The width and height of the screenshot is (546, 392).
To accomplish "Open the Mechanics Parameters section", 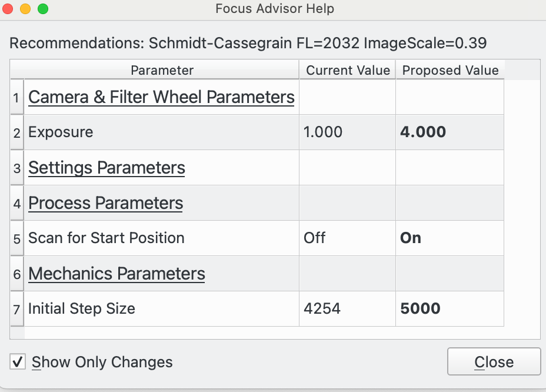I will 116,273.
